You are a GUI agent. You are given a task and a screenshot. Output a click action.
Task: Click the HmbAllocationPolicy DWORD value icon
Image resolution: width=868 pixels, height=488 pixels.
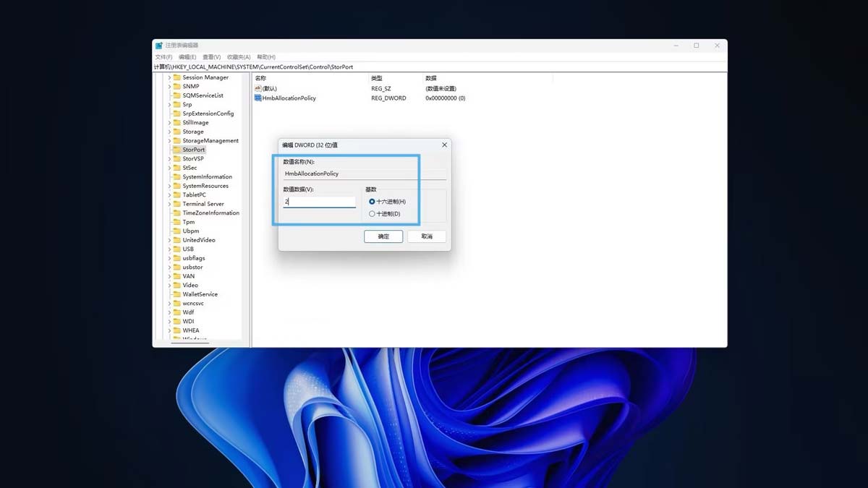[x=258, y=98]
